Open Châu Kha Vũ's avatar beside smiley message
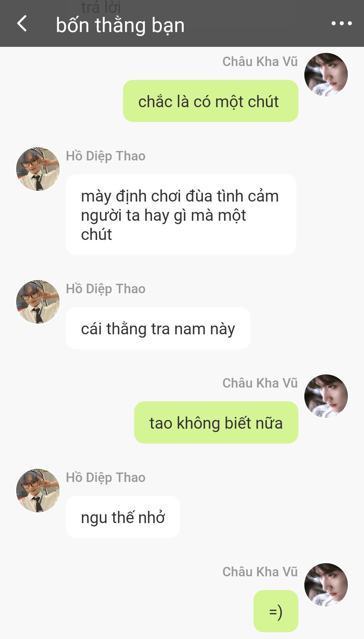This screenshot has height=639, width=364. coord(326,585)
